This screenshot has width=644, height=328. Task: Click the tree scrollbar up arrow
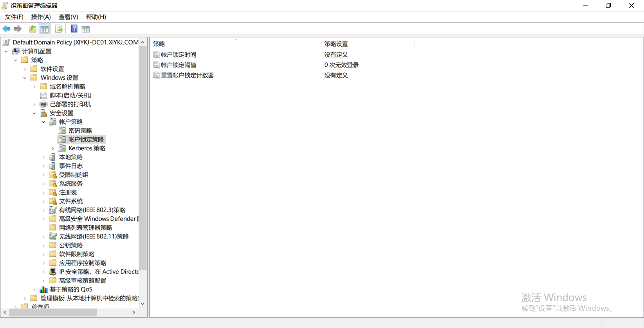tap(143, 42)
